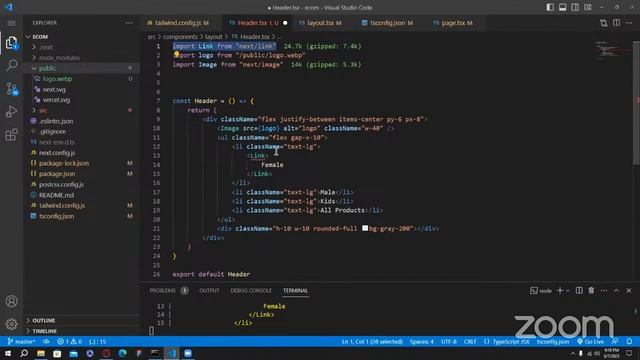The width and height of the screenshot is (640, 360).
Task: Select TypeScript JSX language mode
Action: [511, 341]
